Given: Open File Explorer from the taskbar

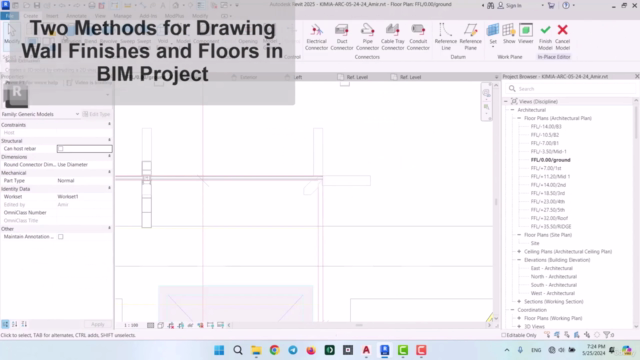Looking at the screenshot, I should pos(256,350).
